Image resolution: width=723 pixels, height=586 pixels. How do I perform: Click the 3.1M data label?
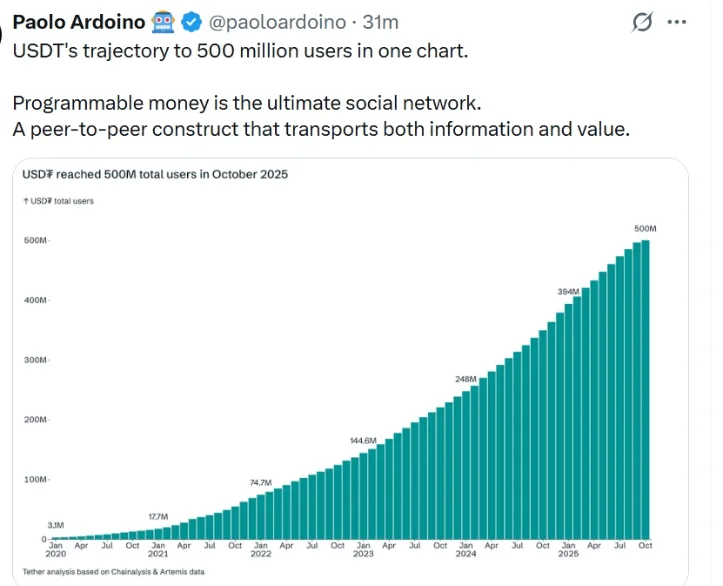tap(56, 525)
